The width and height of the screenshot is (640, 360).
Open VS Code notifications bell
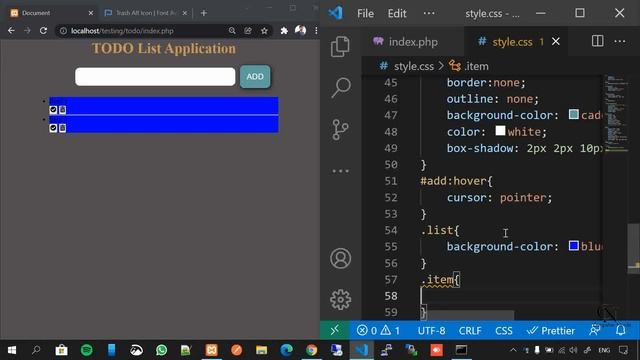click(620, 330)
